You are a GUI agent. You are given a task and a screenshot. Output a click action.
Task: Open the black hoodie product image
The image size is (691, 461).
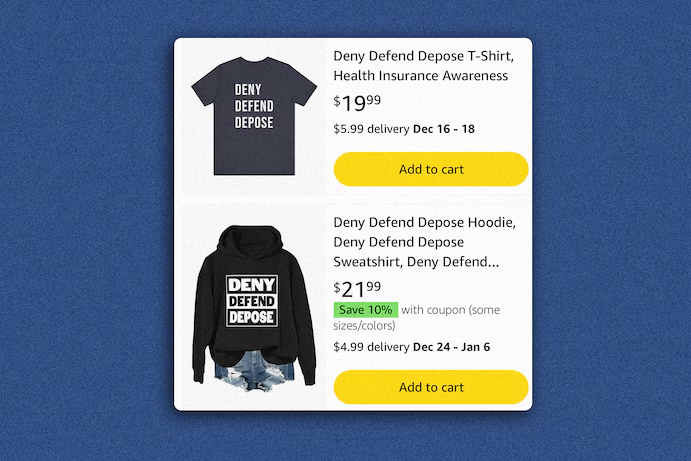click(x=254, y=308)
